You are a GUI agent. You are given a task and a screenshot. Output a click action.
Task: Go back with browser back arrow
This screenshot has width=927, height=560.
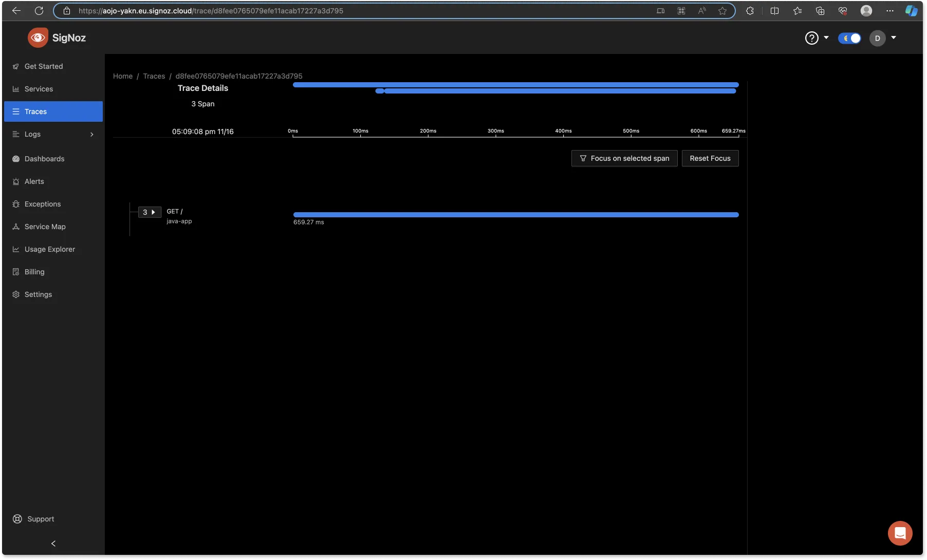(x=16, y=10)
